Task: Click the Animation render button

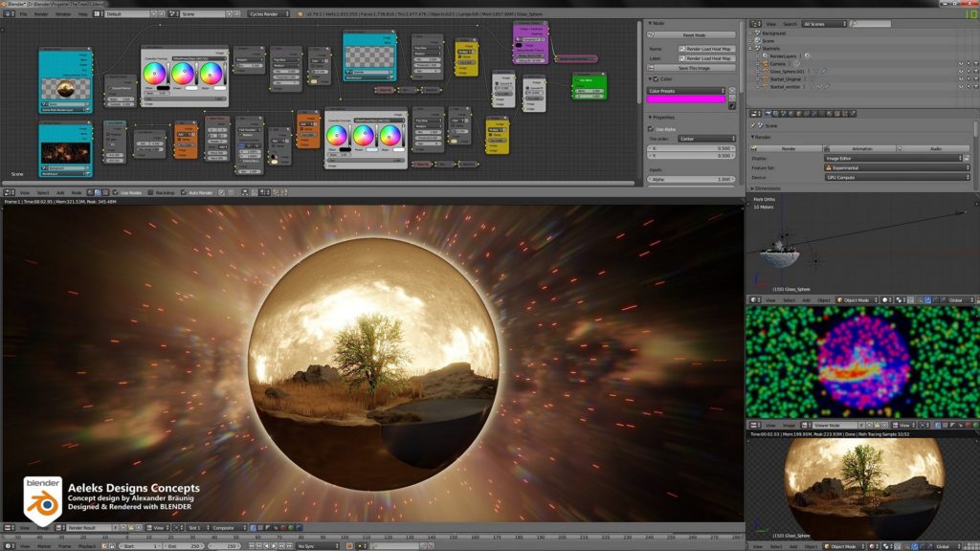Action: (859, 148)
